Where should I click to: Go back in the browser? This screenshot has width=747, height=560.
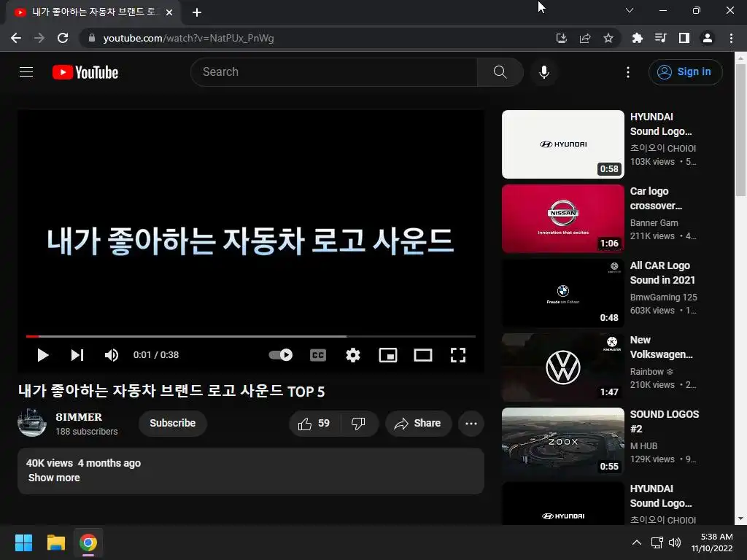(x=16, y=38)
